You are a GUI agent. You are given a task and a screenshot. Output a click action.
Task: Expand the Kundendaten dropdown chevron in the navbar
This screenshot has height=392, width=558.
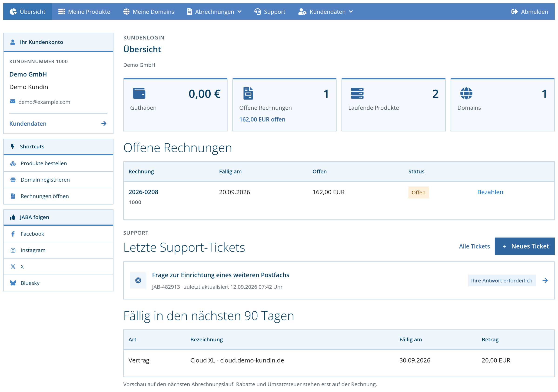(351, 12)
